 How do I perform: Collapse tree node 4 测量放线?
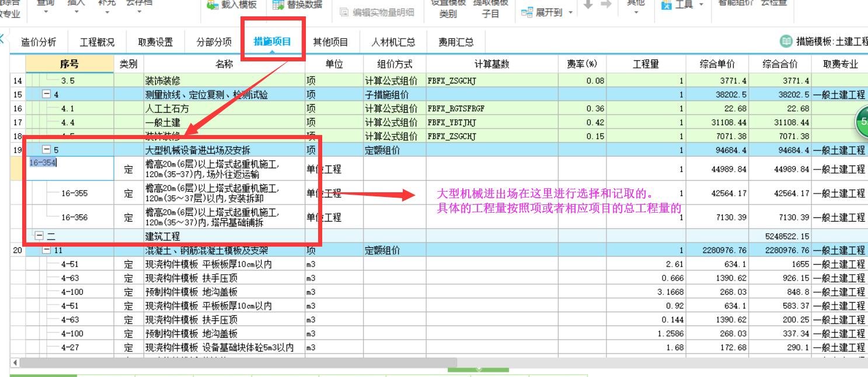[46, 95]
